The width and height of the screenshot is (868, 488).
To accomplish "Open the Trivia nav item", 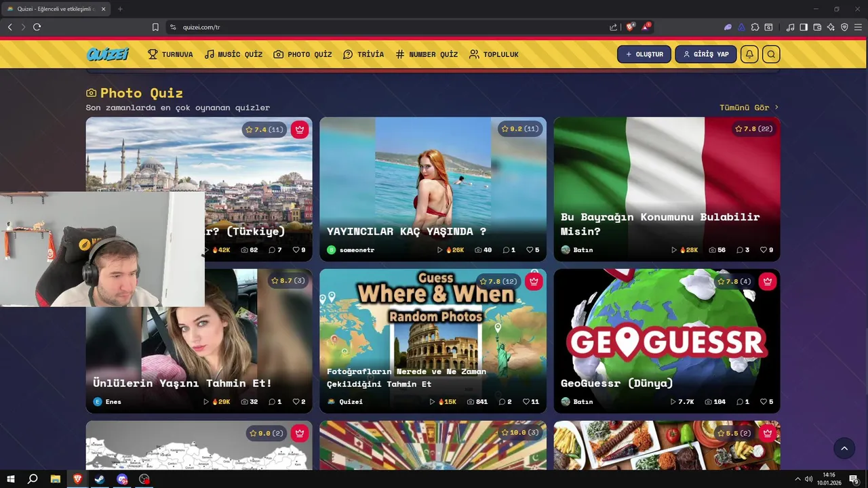I will [x=363, y=54].
